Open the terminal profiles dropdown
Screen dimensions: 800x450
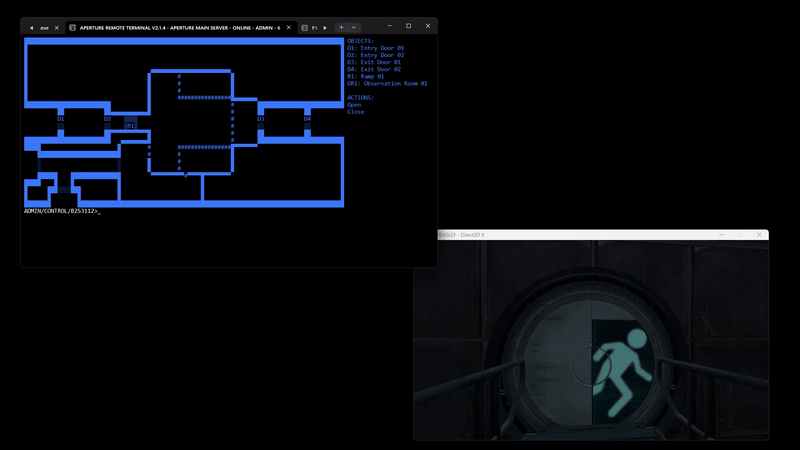point(354,28)
